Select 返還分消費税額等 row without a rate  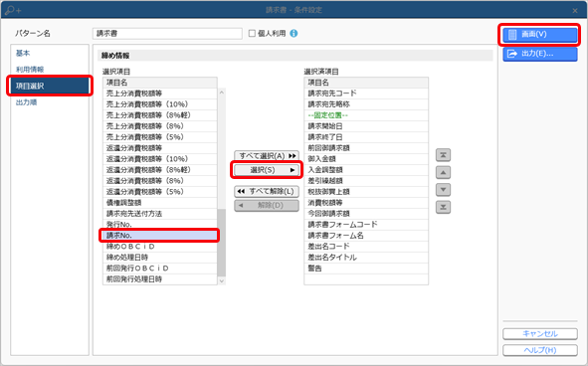pyautogui.click(x=160, y=148)
